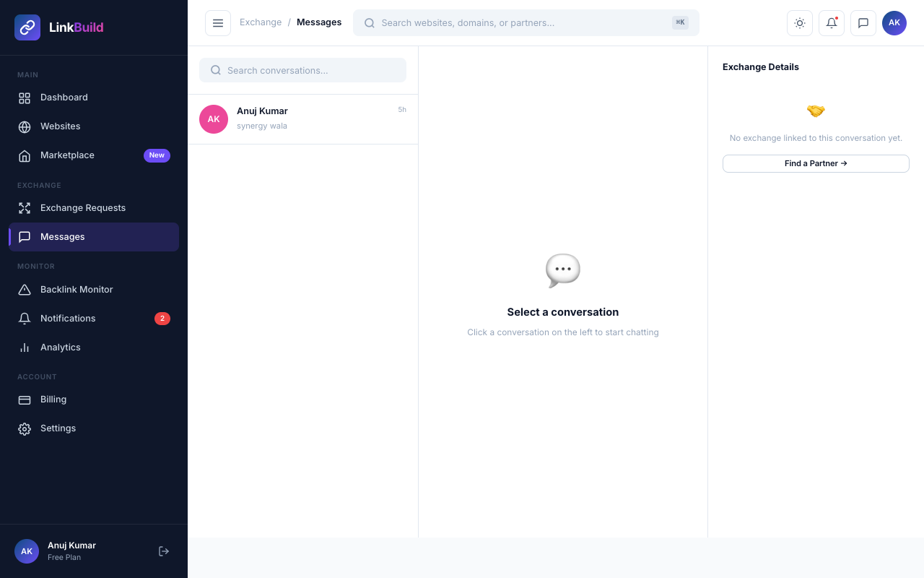Click the AK avatar in sidebar footer

27,551
